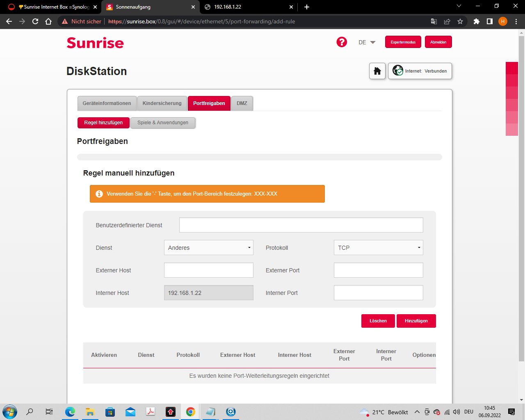The image size is (525, 420).
Task: Click the Interner Host field 192.168.1.22
Action: point(209,293)
